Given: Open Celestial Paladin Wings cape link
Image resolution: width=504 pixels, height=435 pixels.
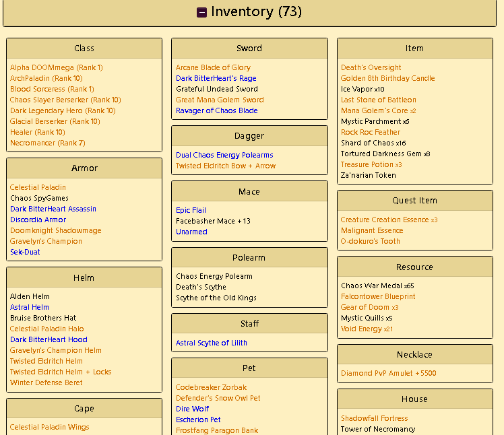Looking at the screenshot, I should coord(49,427).
